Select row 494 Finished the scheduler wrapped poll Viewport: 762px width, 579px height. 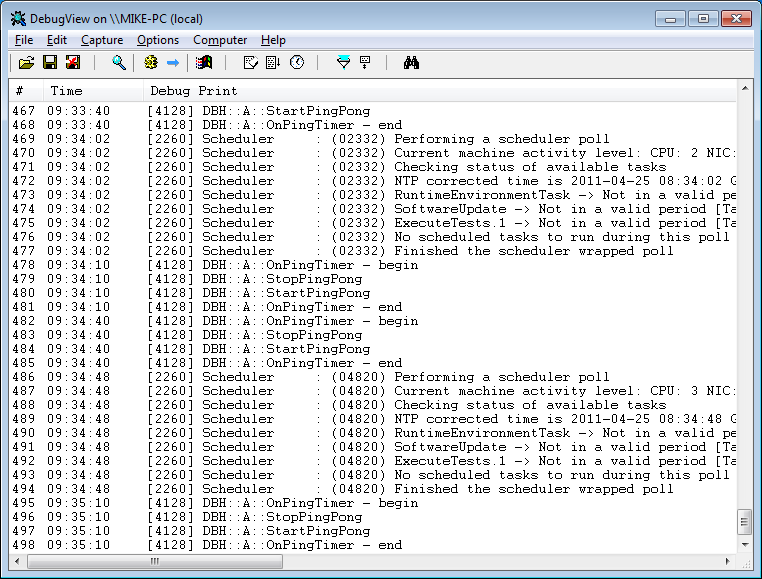pos(372,489)
